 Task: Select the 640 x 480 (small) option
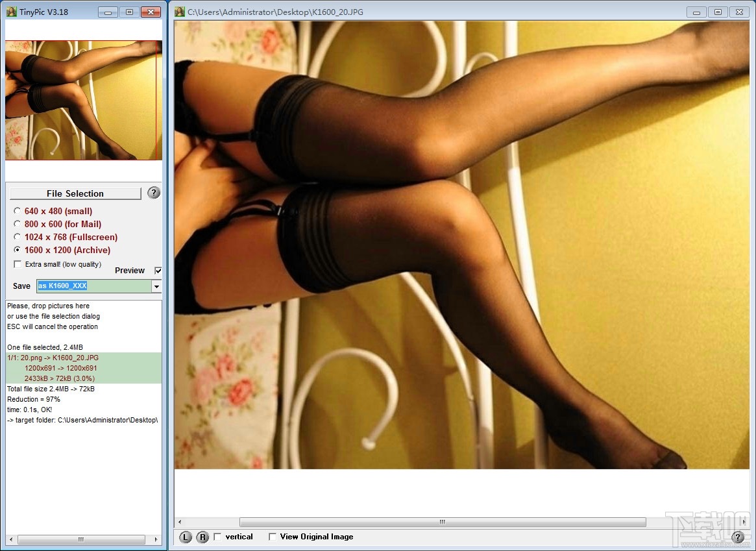point(18,211)
